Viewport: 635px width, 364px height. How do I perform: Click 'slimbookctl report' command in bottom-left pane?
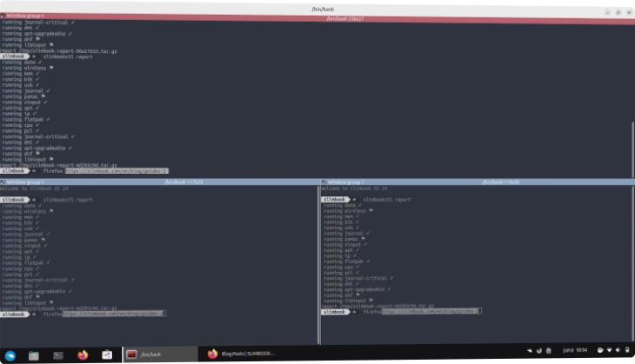tap(68, 200)
